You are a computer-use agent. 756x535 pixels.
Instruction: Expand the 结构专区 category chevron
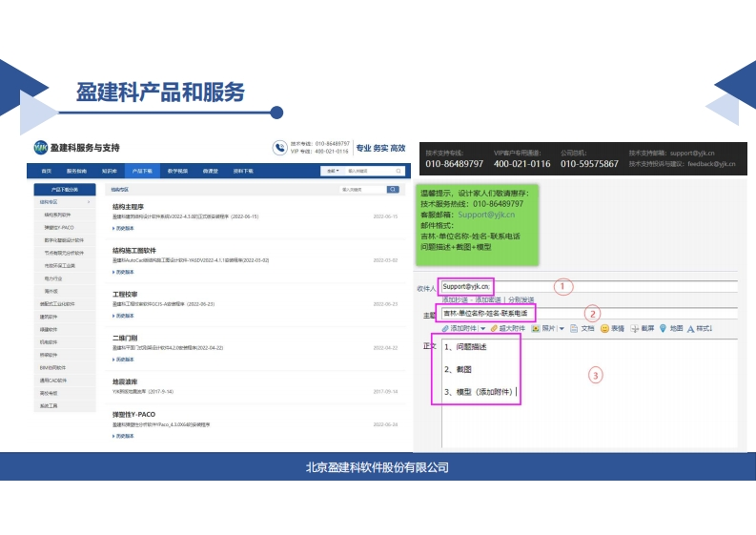click(89, 202)
